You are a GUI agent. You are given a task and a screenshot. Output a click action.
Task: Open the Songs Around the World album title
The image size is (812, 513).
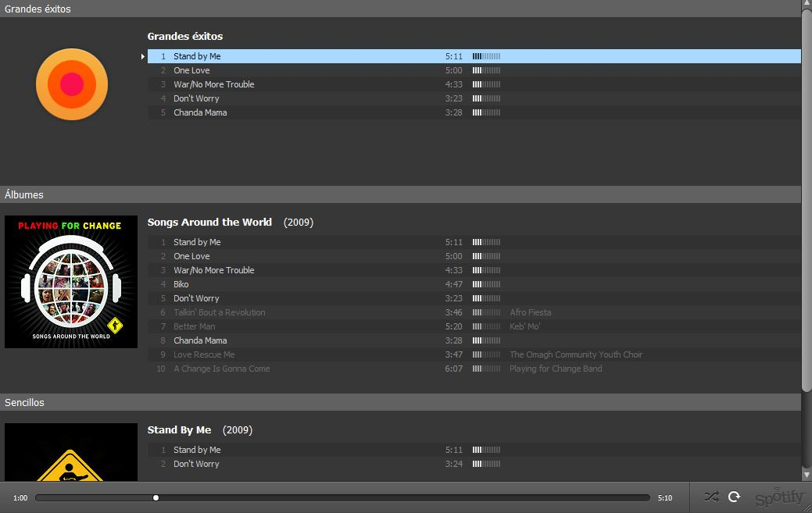pos(209,223)
